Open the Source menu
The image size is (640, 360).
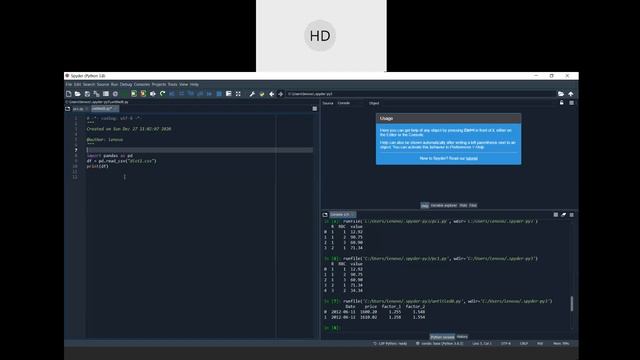click(103, 84)
